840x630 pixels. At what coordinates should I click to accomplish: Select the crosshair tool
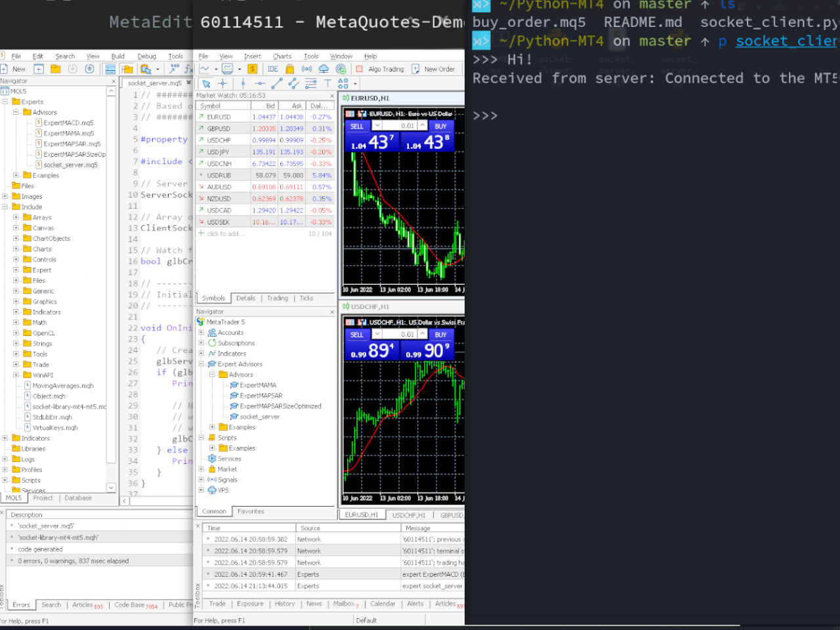point(223,84)
